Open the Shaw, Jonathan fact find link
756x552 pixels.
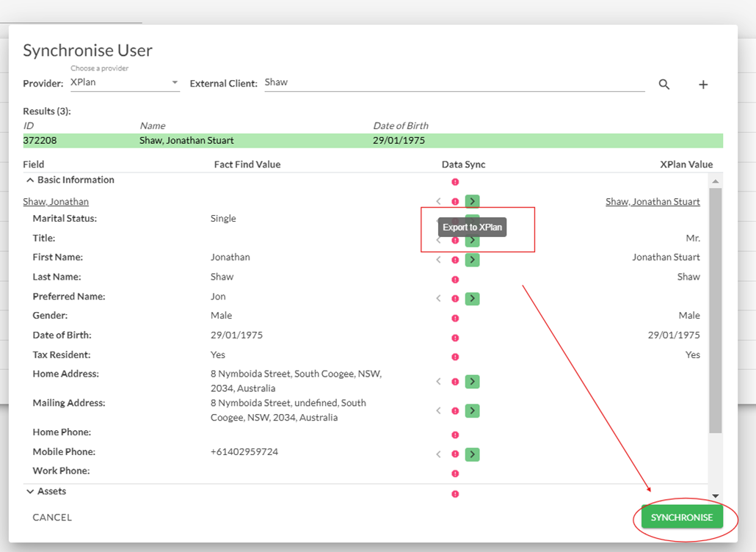56,202
